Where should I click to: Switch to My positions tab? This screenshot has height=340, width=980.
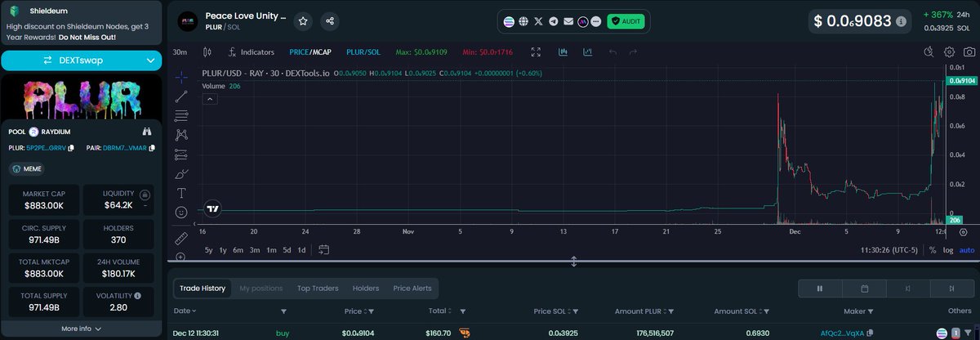pos(261,288)
